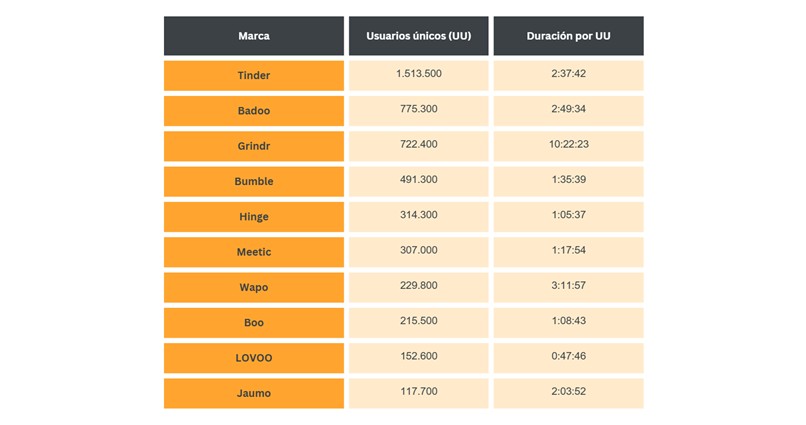Click Jaumo's 117.700 users value
The image size is (806, 425).
pos(418,392)
